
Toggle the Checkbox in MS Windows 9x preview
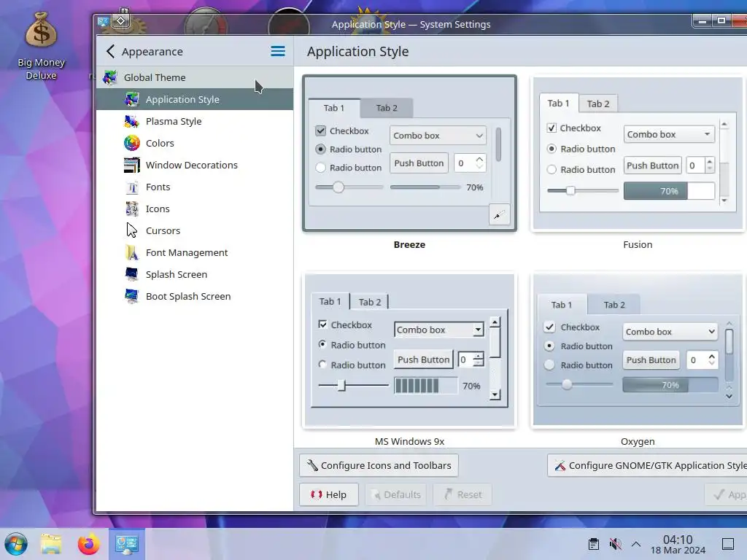[x=322, y=324]
